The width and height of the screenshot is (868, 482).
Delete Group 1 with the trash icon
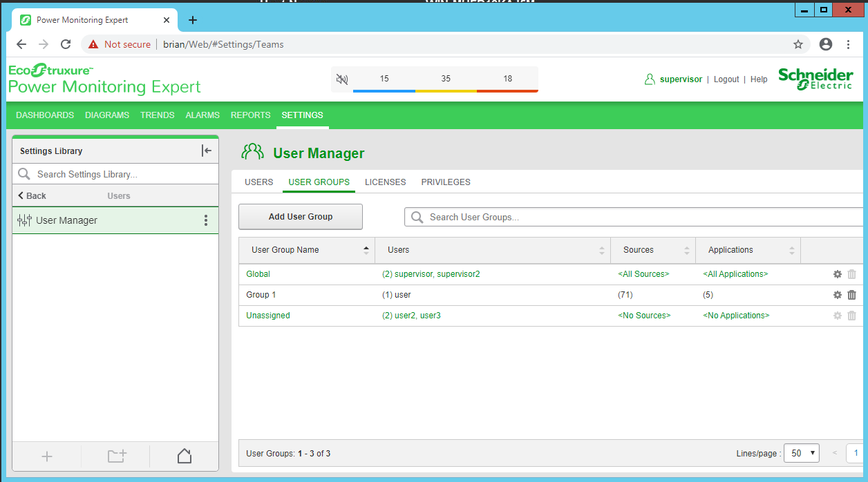852,295
